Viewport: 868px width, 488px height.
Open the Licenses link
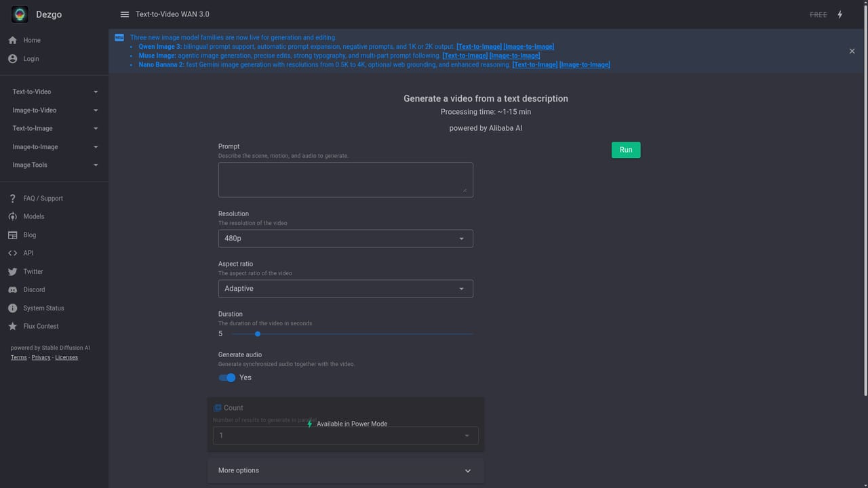[x=66, y=358]
